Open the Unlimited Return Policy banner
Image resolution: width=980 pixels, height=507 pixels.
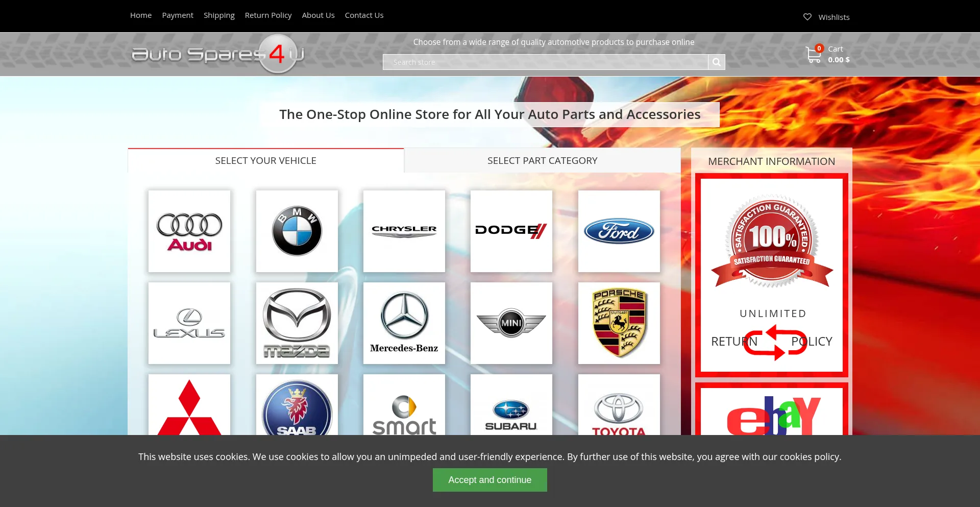coord(771,276)
